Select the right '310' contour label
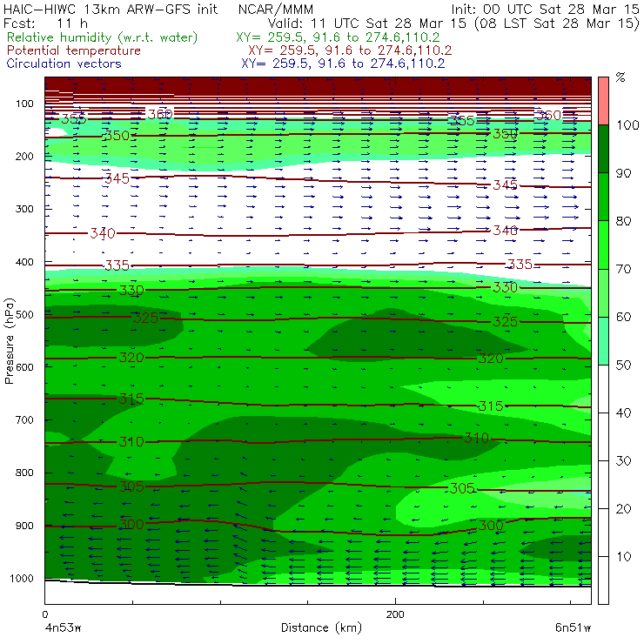The image size is (644, 644). [x=476, y=438]
